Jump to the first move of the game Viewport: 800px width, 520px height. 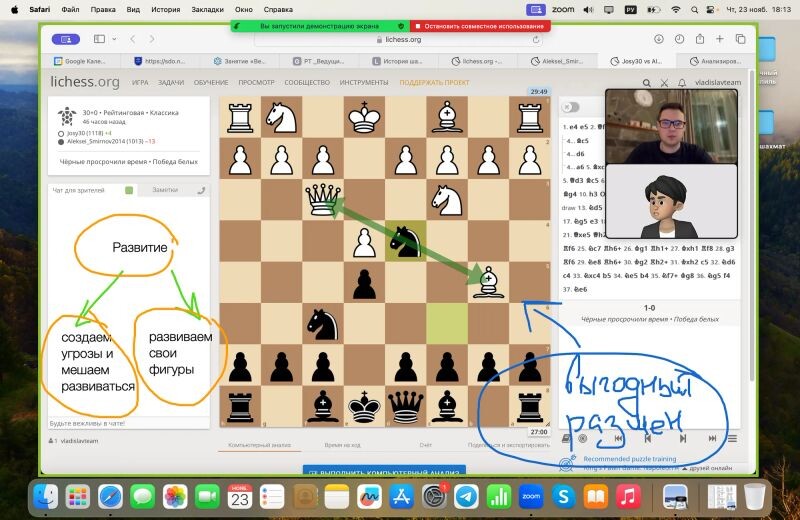tap(619, 438)
